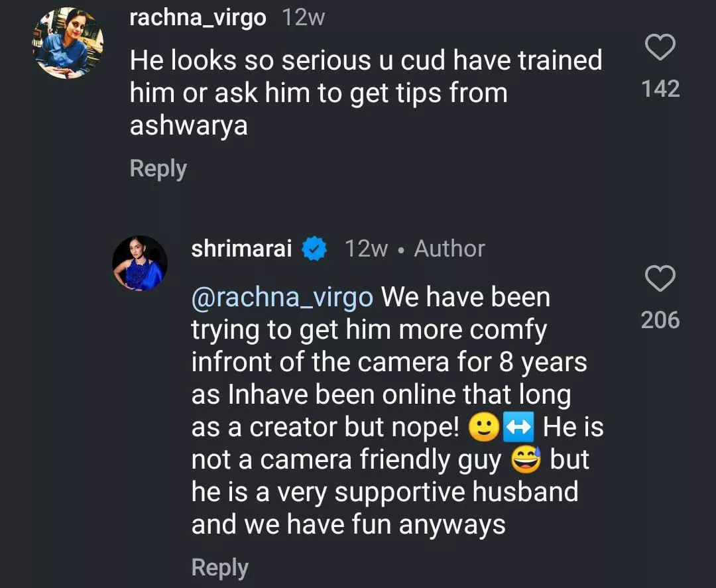Click the Author label on the reply
716x588 pixels.
(x=449, y=249)
